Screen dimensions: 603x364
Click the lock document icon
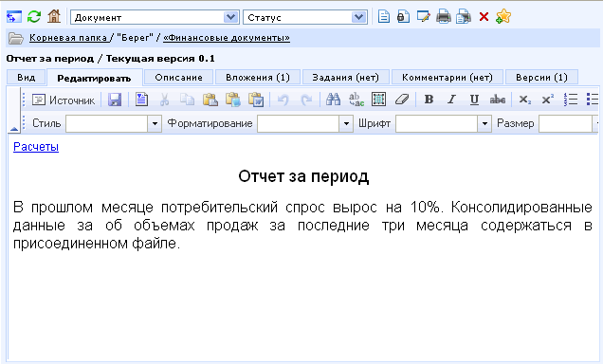pos(403,16)
